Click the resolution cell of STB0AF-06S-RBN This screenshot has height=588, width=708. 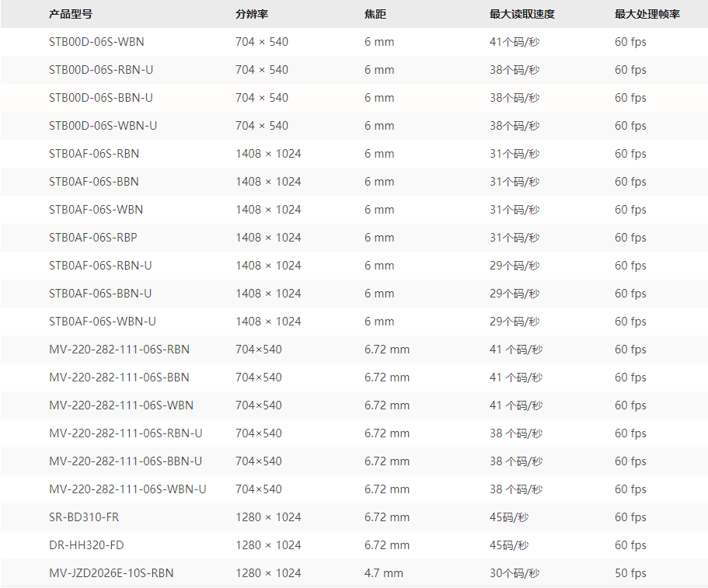[268, 154]
